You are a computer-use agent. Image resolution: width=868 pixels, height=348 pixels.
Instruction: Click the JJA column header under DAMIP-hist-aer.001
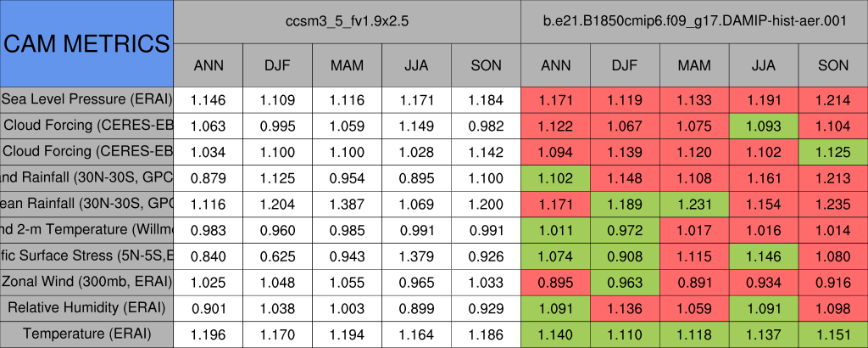point(764,65)
